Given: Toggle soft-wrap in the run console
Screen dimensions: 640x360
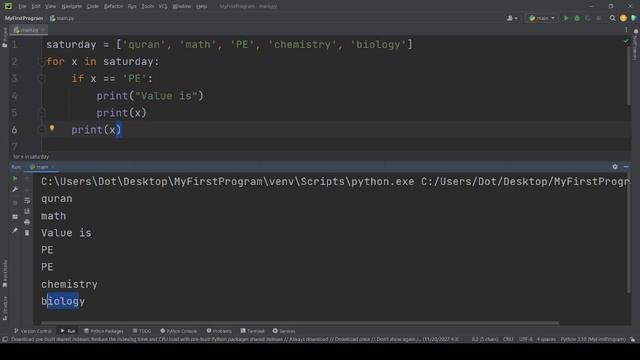Looking at the screenshot, I should (27, 200).
